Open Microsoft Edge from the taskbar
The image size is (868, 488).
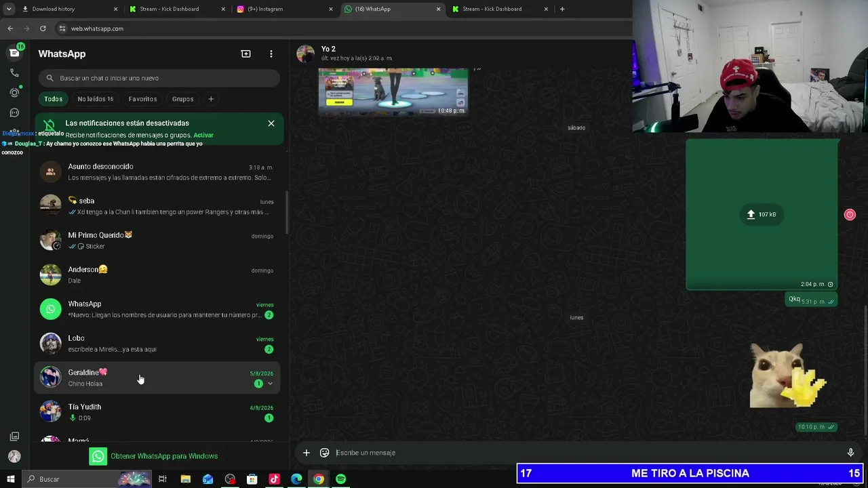tap(296, 479)
